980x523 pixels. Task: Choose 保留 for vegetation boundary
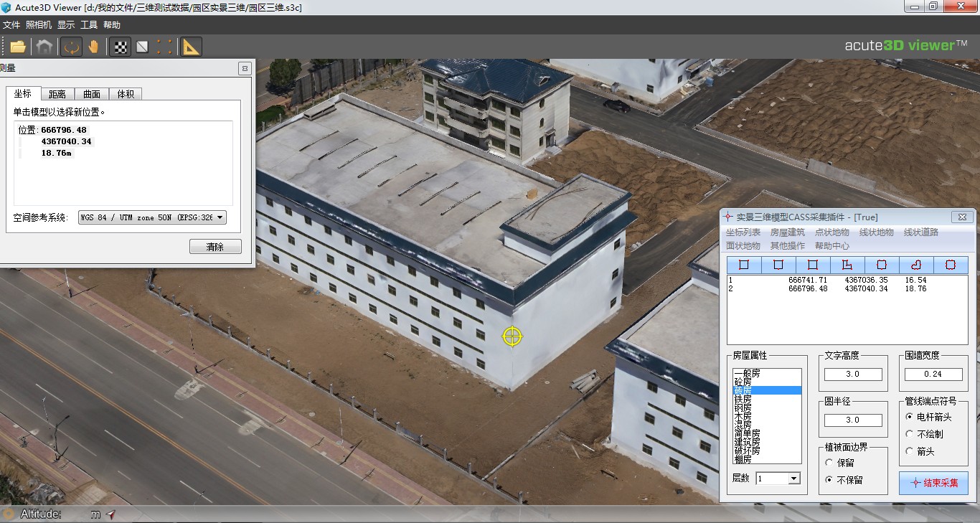coord(840,463)
